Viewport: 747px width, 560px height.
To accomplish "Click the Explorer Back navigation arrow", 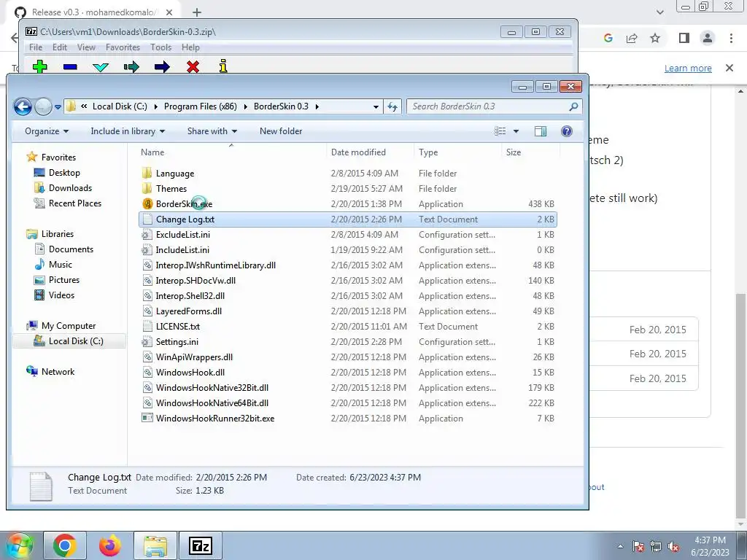I will (x=23, y=106).
